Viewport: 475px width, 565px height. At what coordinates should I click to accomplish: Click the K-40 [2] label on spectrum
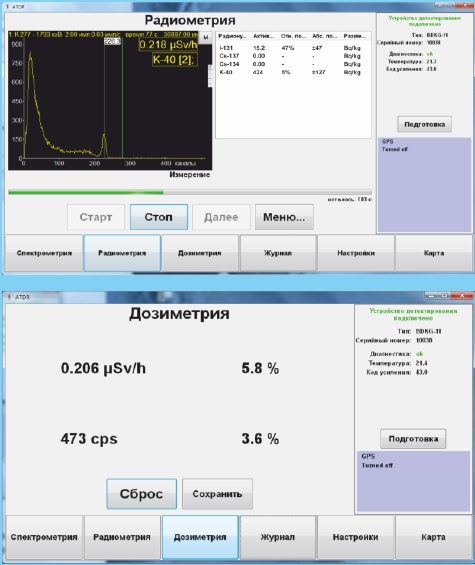[x=174, y=59]
